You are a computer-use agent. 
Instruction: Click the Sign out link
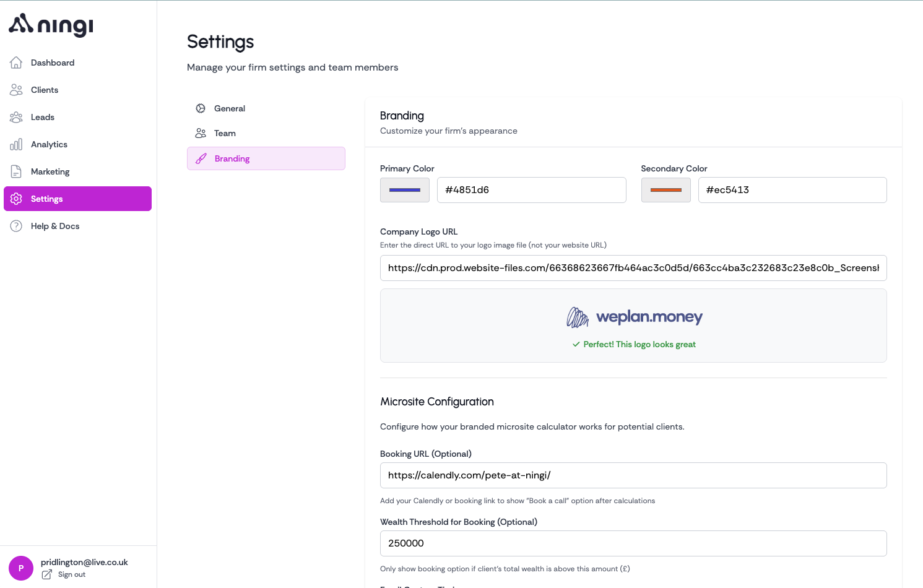(x=72, y=574)
